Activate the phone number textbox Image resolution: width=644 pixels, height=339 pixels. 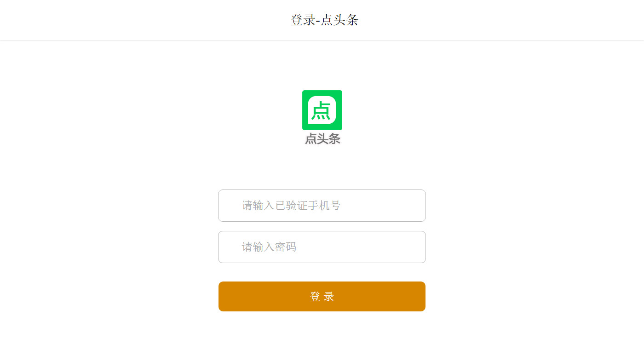coord(322,206)
